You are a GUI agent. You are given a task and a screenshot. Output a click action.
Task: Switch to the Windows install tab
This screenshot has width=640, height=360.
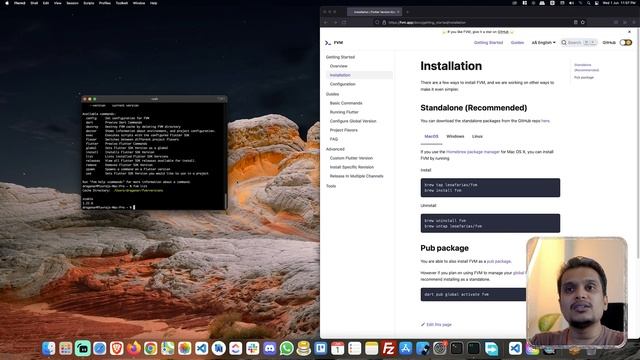455,136
